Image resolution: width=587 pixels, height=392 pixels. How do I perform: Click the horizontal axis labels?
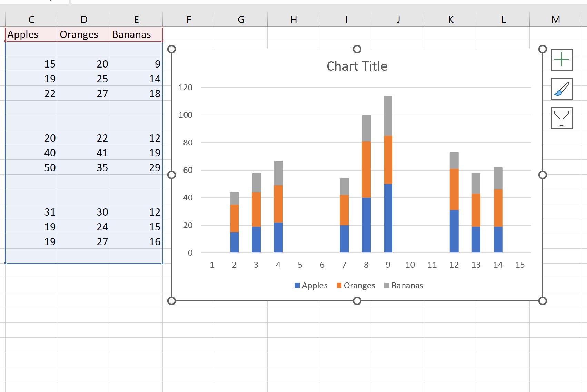366,265
